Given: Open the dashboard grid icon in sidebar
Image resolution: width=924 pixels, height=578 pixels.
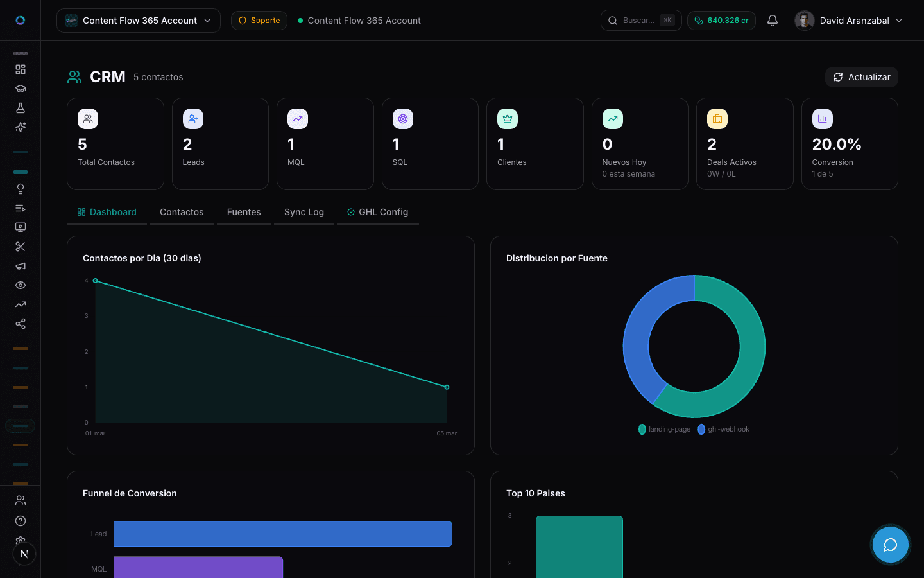Looking at the screenshot, I should (x=21, y=69).
